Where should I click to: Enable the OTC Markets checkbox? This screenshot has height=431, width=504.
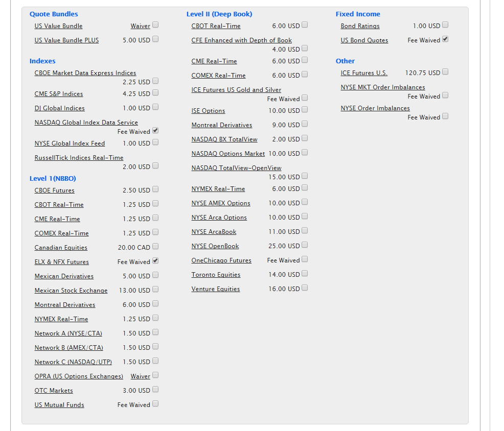click(155, 390)
